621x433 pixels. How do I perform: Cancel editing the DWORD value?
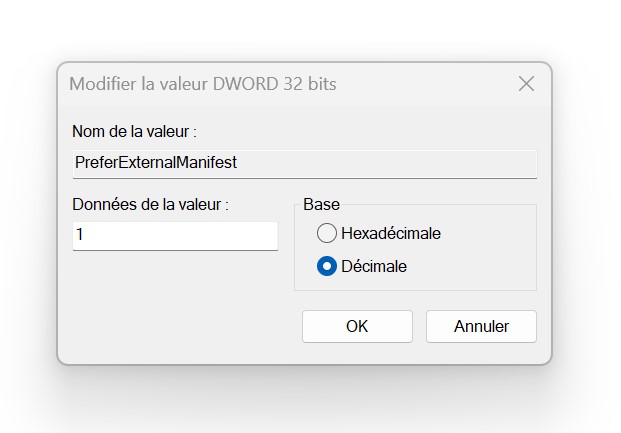(x=481, y=326)
